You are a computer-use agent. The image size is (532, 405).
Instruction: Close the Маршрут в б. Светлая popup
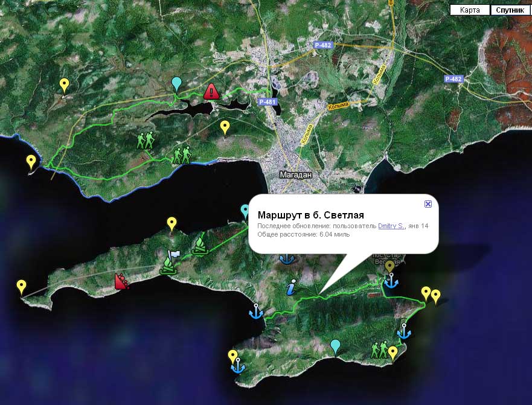tap(428, 204)
